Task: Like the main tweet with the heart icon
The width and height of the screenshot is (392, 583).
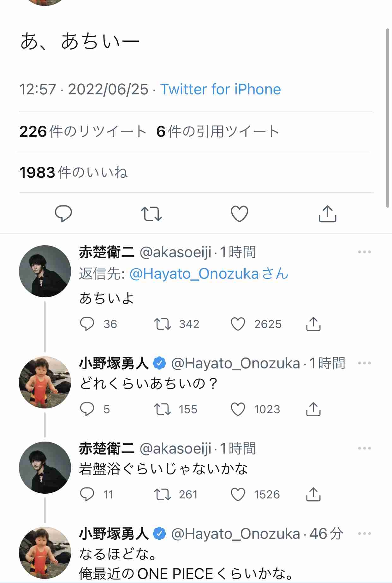Action: click(240, 214)
